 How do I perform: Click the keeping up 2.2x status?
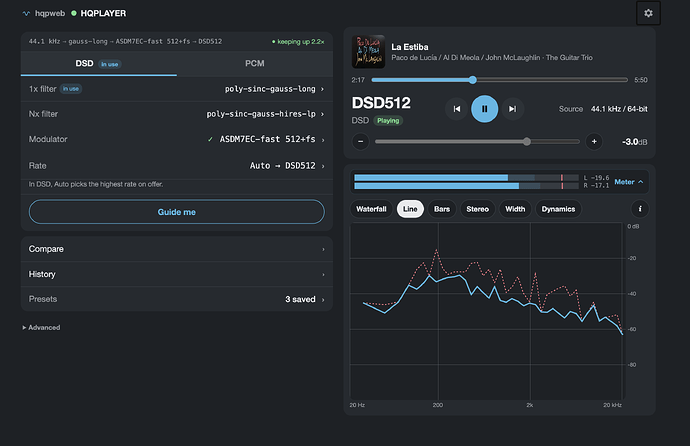(x=298, y=41)
